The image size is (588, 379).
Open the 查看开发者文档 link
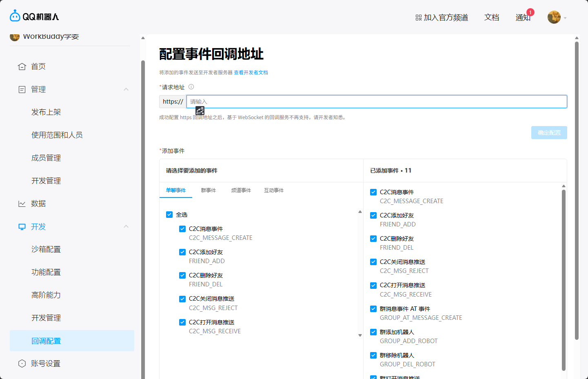pyautogui.click(x=251, y=72)
